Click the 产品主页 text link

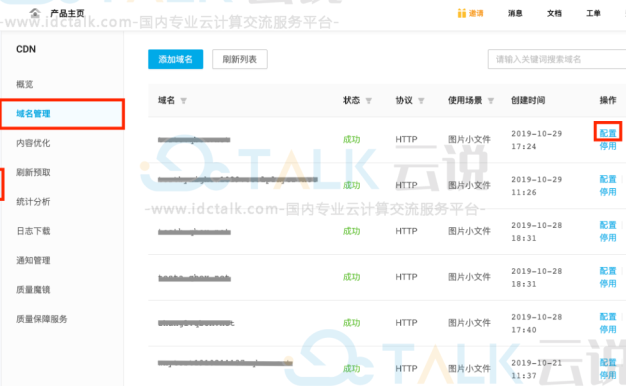click(67, 14)
